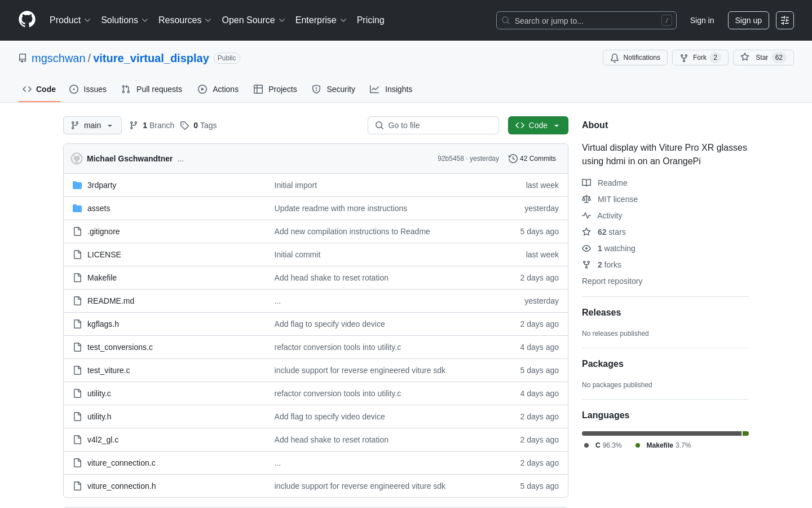
Task: Click the fork icon in Fork button
Action: (684, 58)
